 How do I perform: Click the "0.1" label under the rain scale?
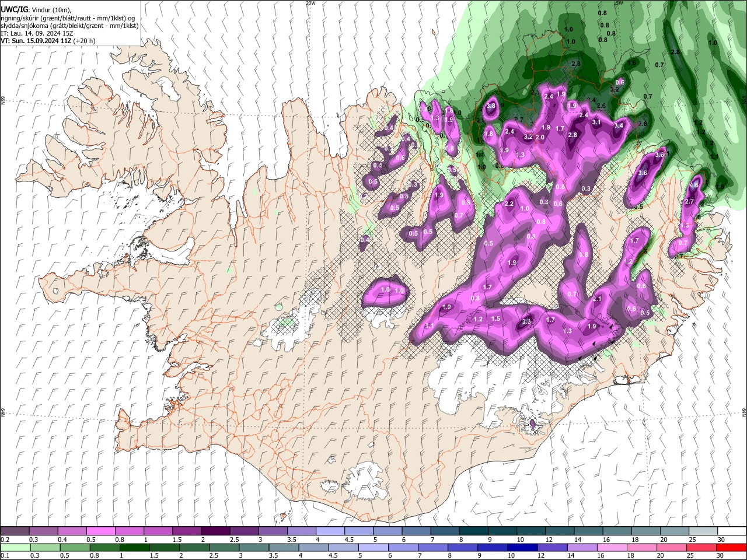point(4,555)
